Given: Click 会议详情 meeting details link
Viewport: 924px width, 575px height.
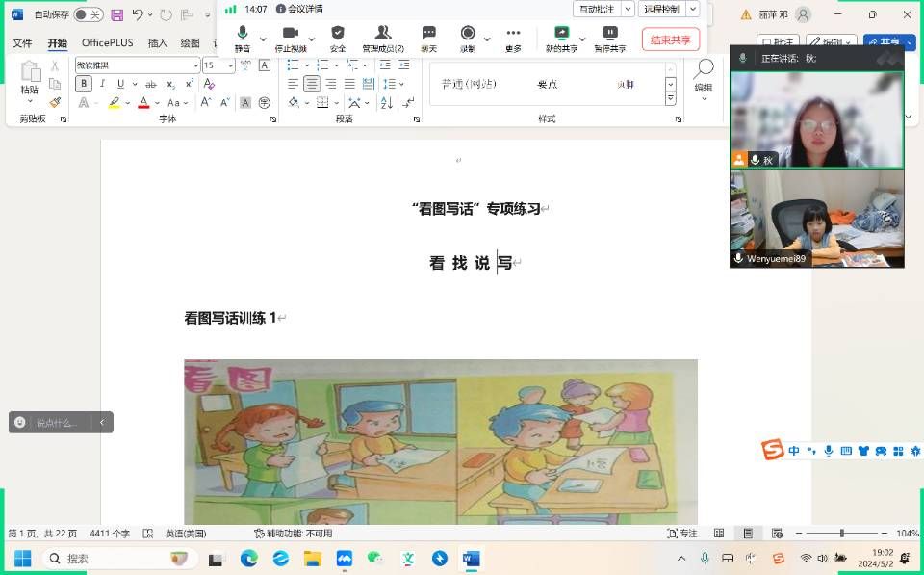Looking at the screenshot, I should pos(299,9).
